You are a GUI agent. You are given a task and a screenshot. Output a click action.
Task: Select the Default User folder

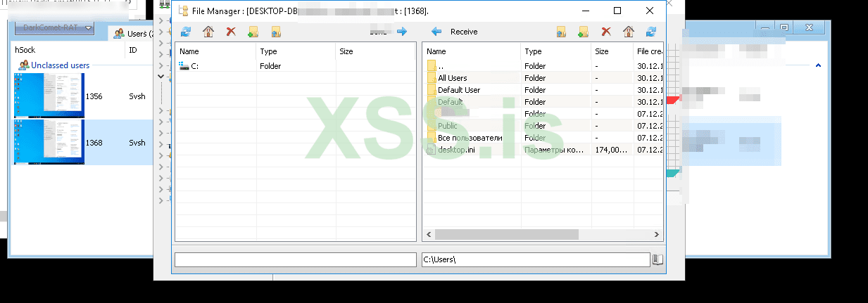tap(543, 90)
